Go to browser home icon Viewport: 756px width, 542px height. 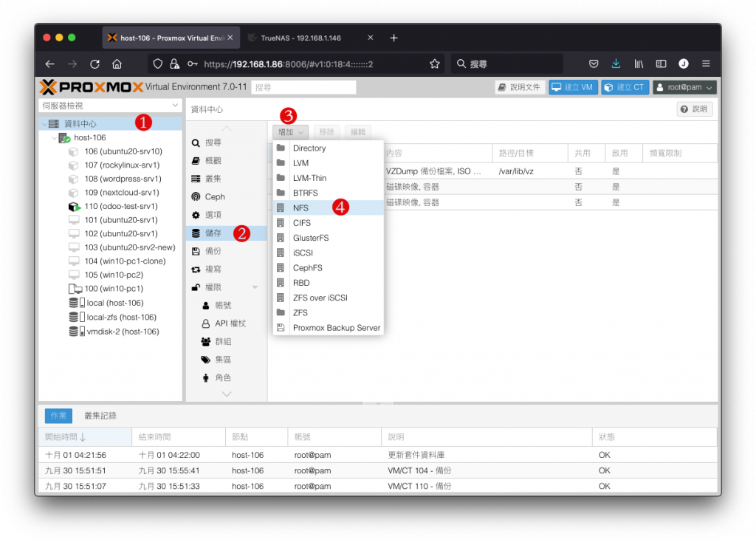117,64
